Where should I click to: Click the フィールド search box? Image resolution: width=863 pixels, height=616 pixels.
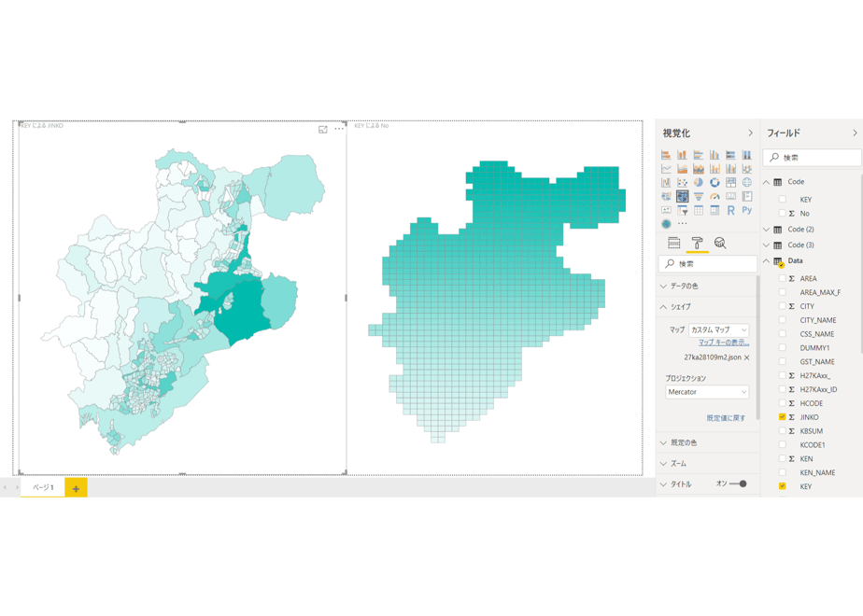tap(812, 158)
